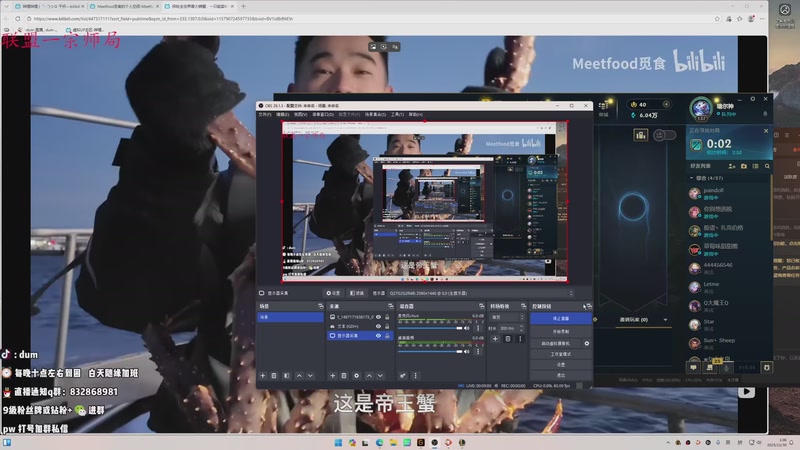The height and width of the screenshot is (450, 800).
Task: Add a new scene in Scenes panel
Action: pyautogui.click(x=263, y=375)
